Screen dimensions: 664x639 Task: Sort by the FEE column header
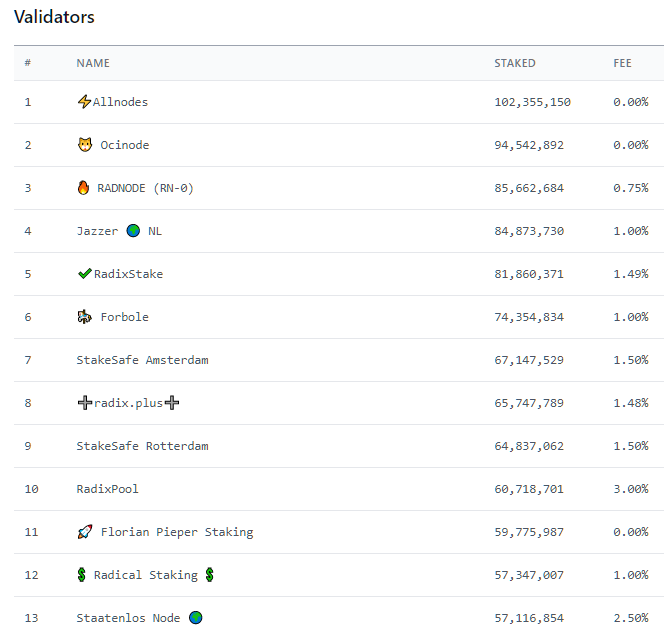622,63
